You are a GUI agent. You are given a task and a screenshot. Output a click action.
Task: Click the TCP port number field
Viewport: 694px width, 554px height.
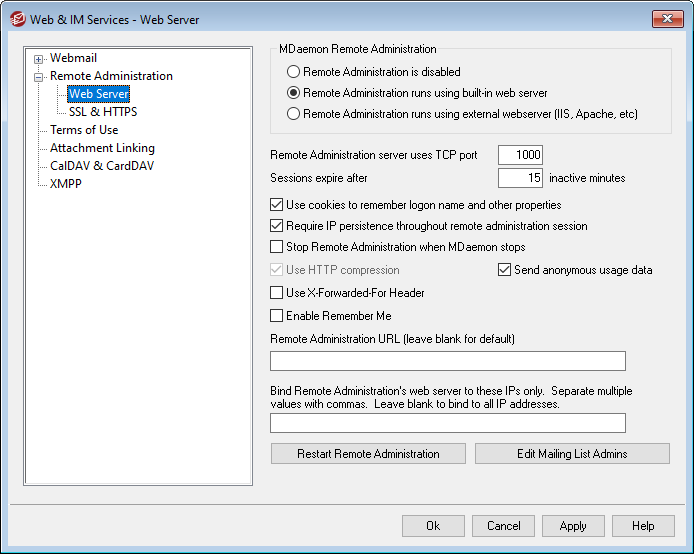520,155
